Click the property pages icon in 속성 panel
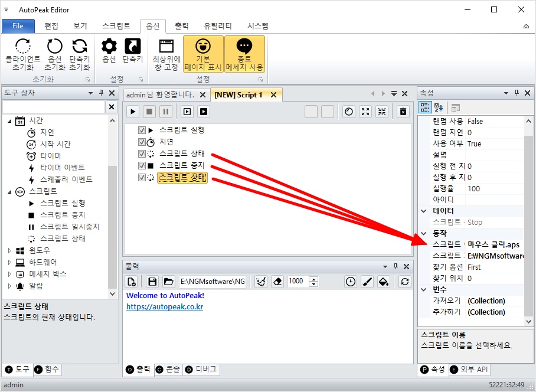This screenshot has height=392, width=536. (x=455, y=107)
